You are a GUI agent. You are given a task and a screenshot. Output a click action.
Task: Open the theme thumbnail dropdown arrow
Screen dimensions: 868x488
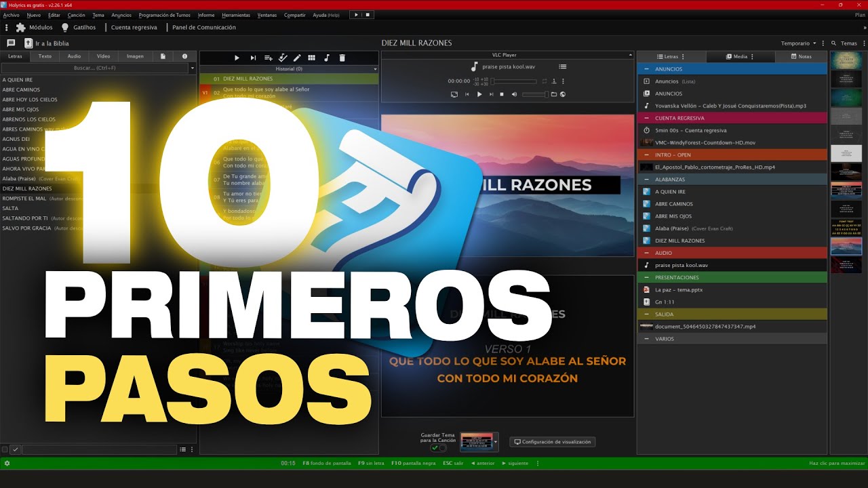[x=496, y=442]
